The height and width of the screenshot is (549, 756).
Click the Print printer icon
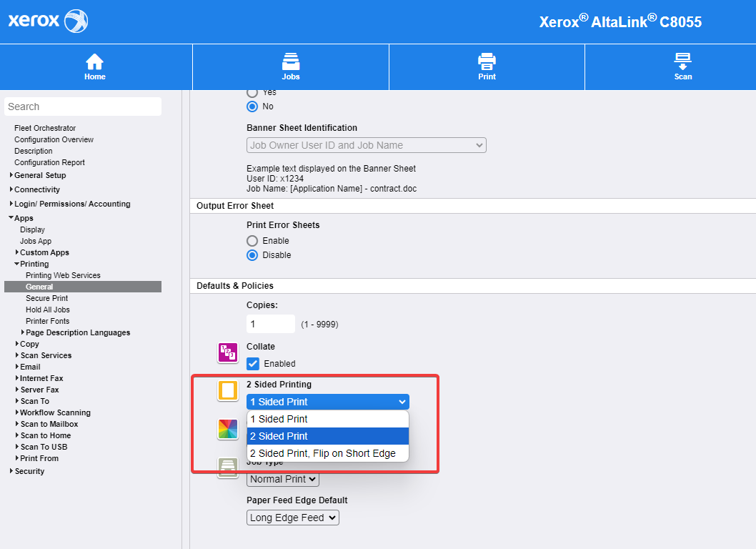487,61
